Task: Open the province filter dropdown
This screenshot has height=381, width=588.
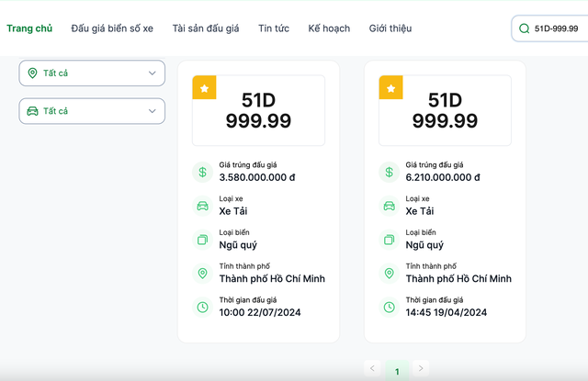Action: [x=92, y=73]
